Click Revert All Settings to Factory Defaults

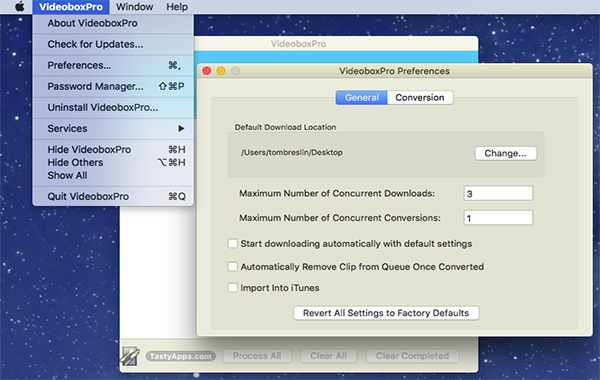[x=386, y=313]
